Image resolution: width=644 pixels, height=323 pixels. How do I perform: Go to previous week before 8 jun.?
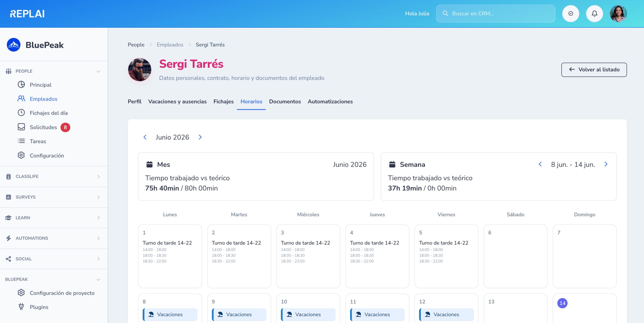point(540,164)
